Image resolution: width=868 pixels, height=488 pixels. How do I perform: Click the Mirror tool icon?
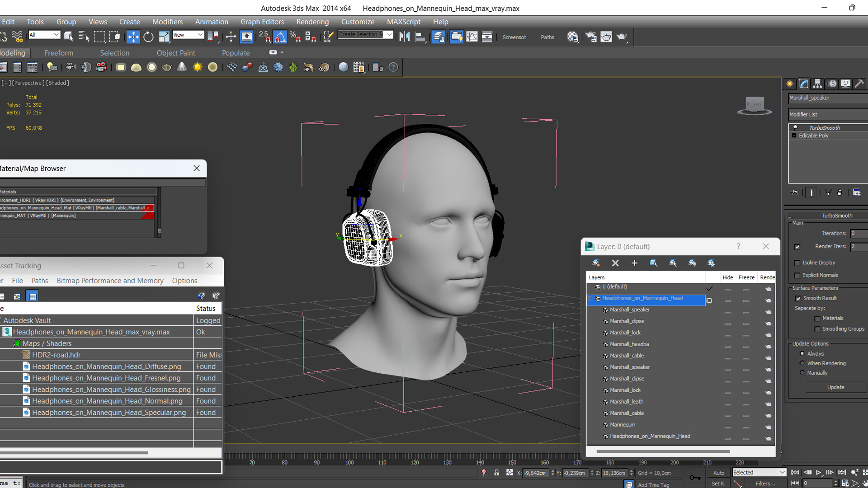(405, 37)
